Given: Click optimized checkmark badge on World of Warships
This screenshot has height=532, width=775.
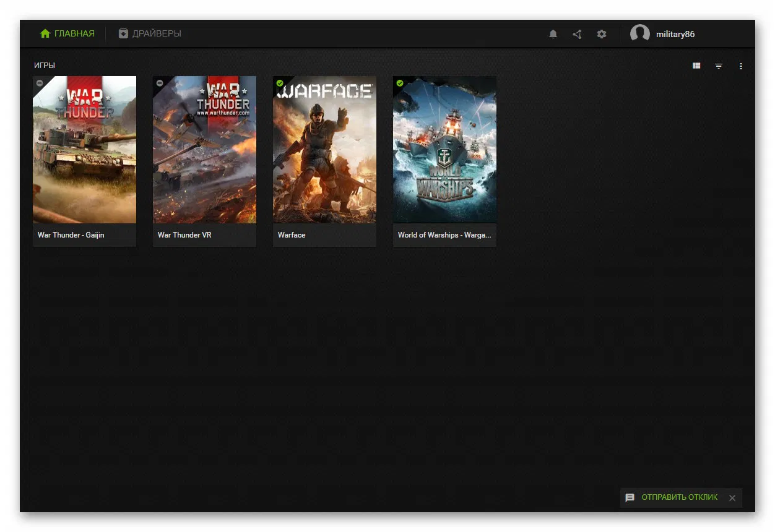Looking at the screenshot, I should pyautogui.click(x=400, y=83).
